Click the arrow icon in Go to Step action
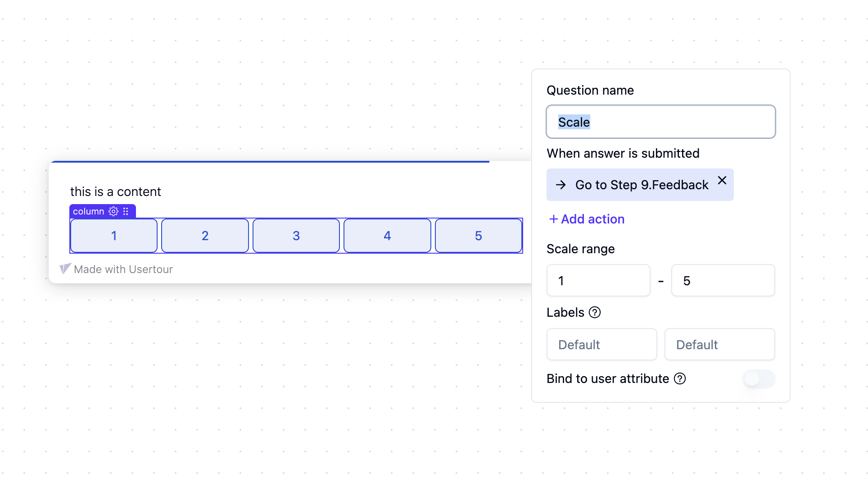868x483 pixels. tap(561, 185)
